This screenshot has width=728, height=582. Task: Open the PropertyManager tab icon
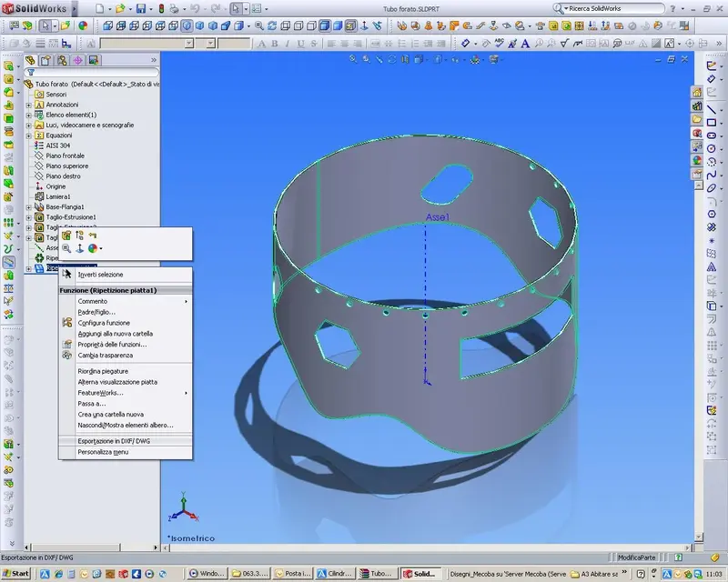(x=45, y=60)
